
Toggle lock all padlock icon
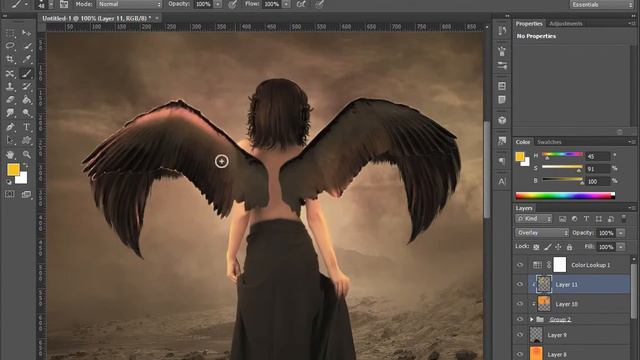pos(569,247)
